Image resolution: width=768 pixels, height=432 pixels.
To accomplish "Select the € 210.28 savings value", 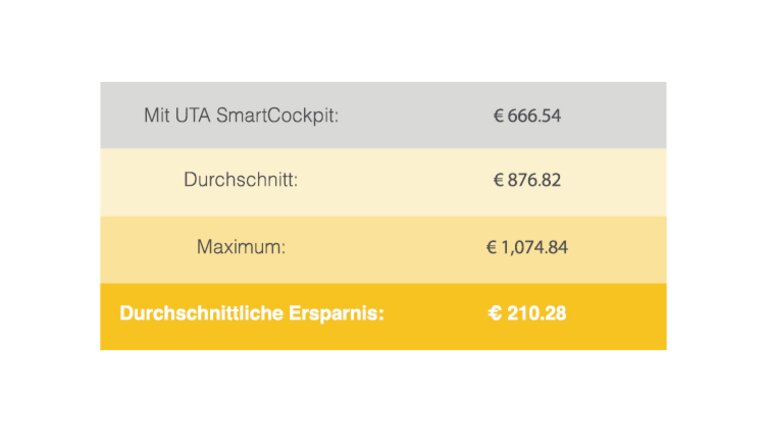I will pyautogui.click(x=527, y=313).
